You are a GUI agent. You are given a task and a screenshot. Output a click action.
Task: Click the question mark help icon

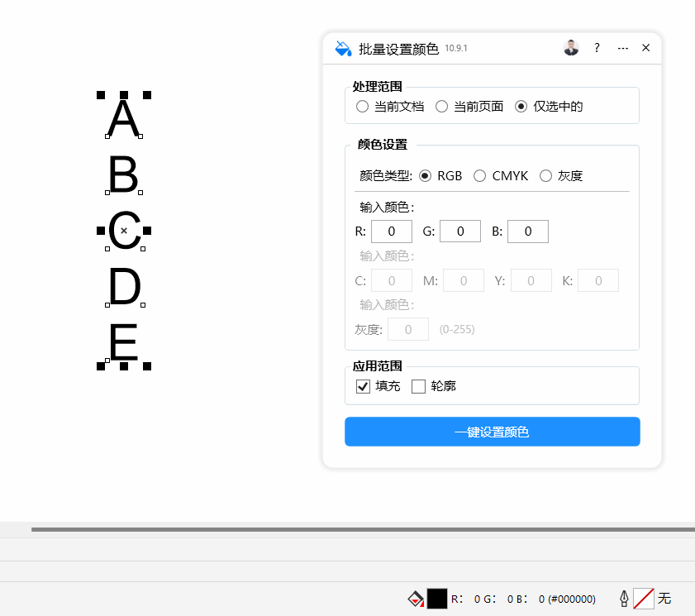(597, 48)
